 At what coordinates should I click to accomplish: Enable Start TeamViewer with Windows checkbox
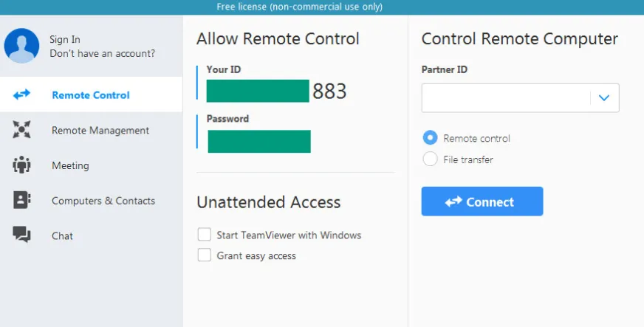click(204, 235)
